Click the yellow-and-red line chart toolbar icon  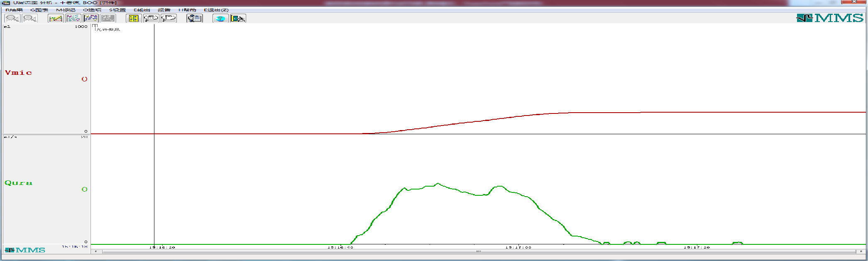[x=56, y=18]
